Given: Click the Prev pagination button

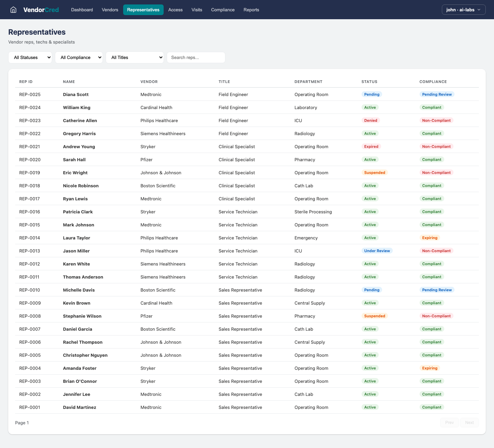Looking at the screenshot, I should click(449, 422).
